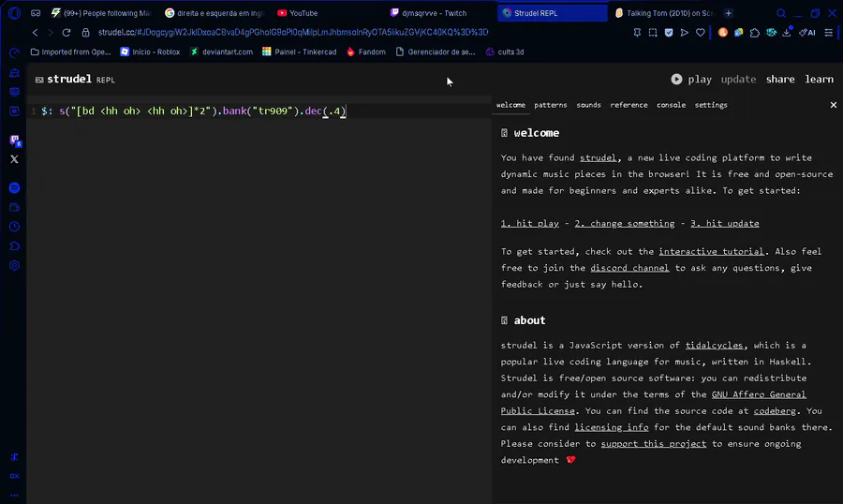The height and width of the screenshot is (504, 843).
Task: Open the AI assistant icon
Action: [x=807, y=33]
